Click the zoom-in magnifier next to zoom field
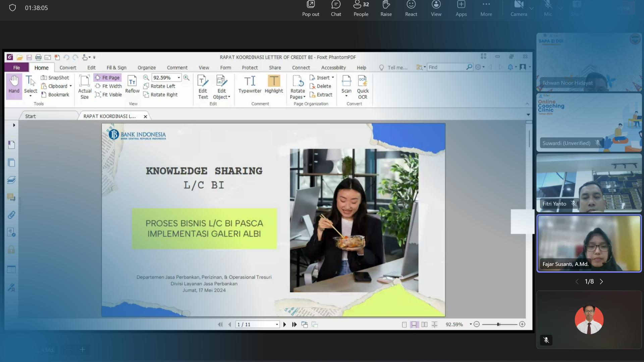The image size is (644, 362). pos(186,78)
